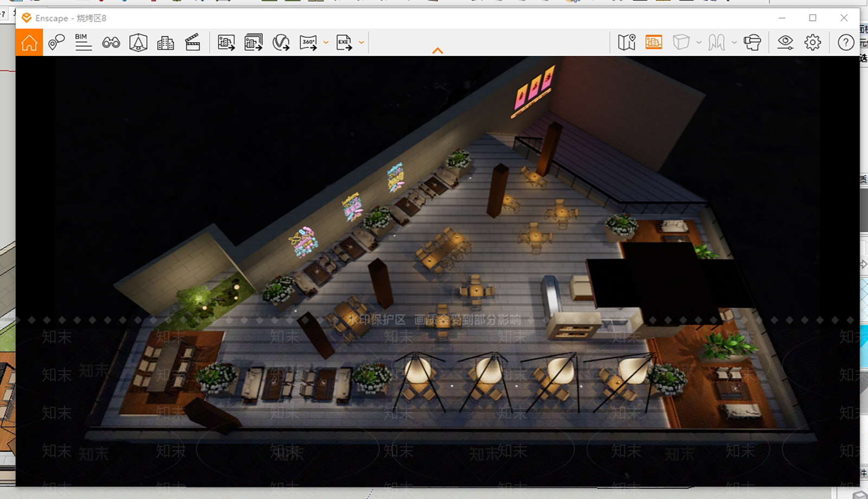Open Manage Views location pin icon
This screenshot has width=868, height=499.
tap(56, 42)
